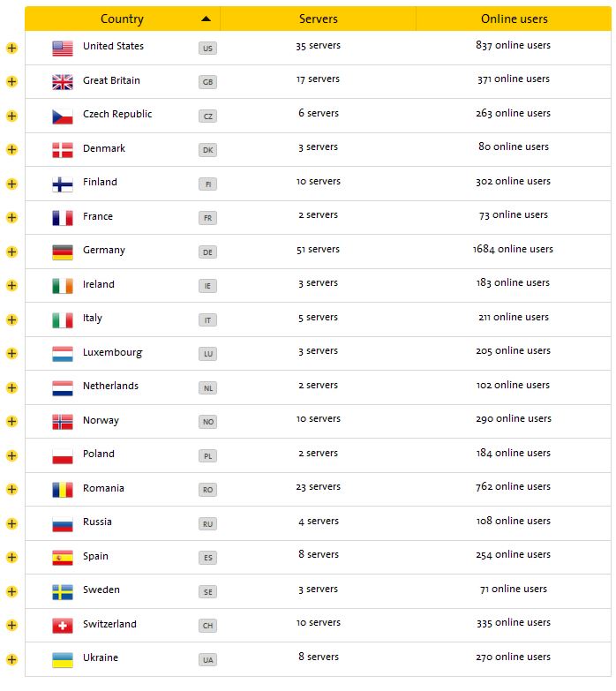Click the United States flag icon
The height and width of the screenshot is (691, 616).
pyautogui.click(x=62, y=49)
